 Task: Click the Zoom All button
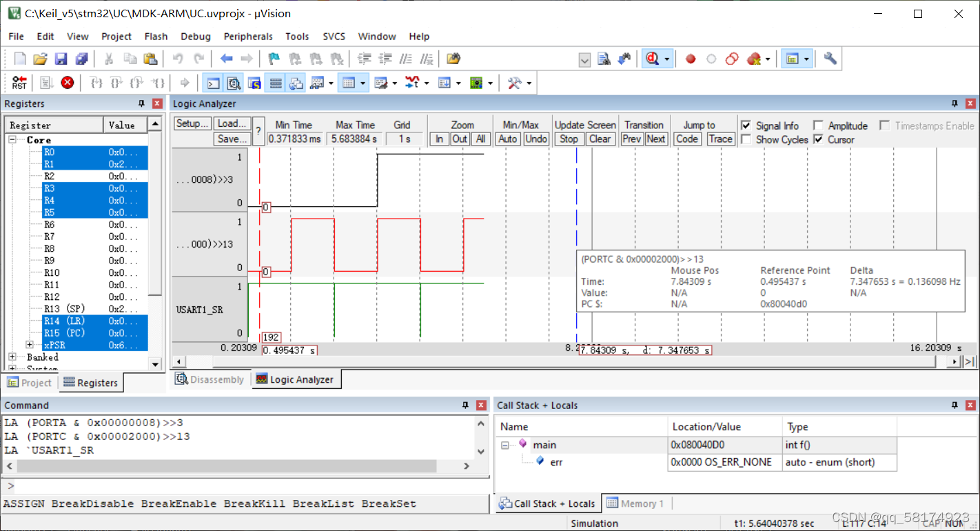(481, 139)
